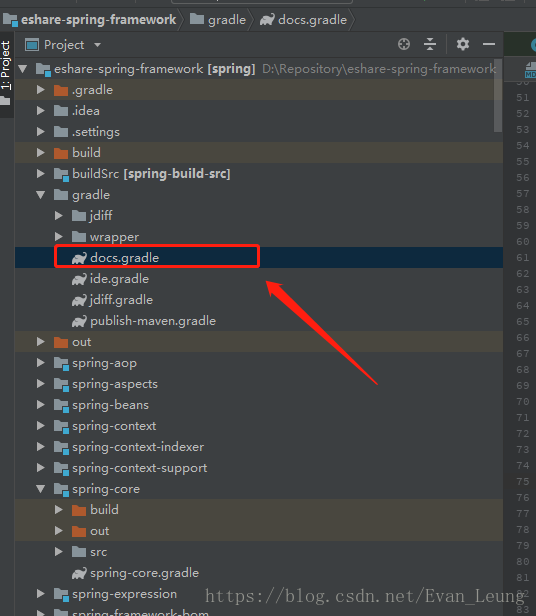This screenshot has height=616, width=536.
Task: Expand the .settings folder
Action: (40, 132)
